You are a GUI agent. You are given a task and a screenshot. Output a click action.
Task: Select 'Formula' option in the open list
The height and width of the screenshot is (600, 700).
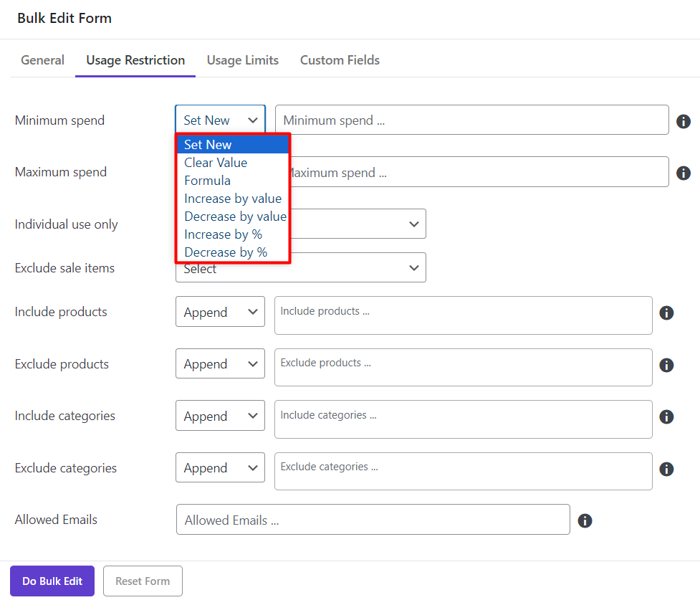207,181
